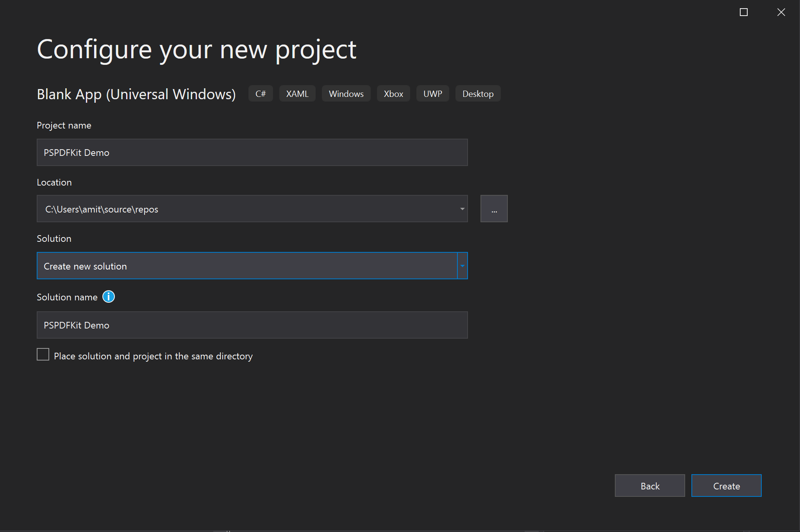Click the Windows platform tag
Viewport: 800px width, 532px height.
click(346, 94)
